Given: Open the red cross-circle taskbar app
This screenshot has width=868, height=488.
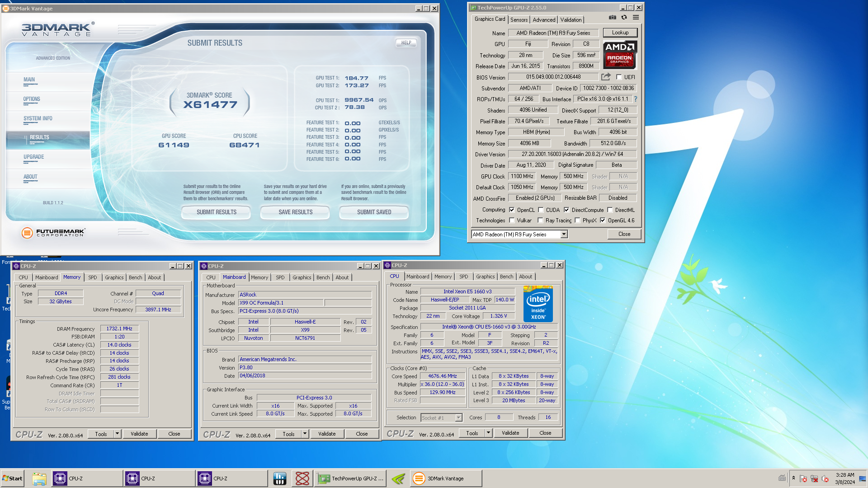Looking at the screenshot, I should coord(302,479).
